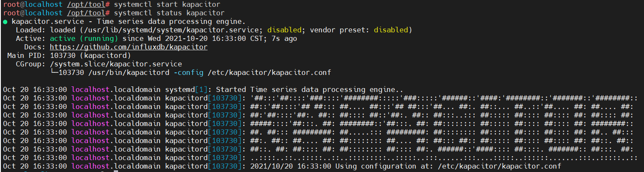Open the github.com/influxdb/kapacitor docs link
The image size is (644, 172).
[129, 47]
